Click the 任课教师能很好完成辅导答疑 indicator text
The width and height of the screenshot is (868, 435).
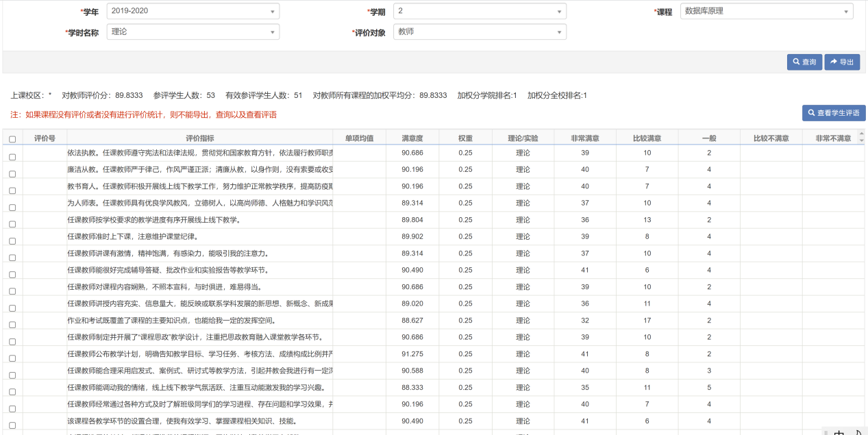coord(168,270)
